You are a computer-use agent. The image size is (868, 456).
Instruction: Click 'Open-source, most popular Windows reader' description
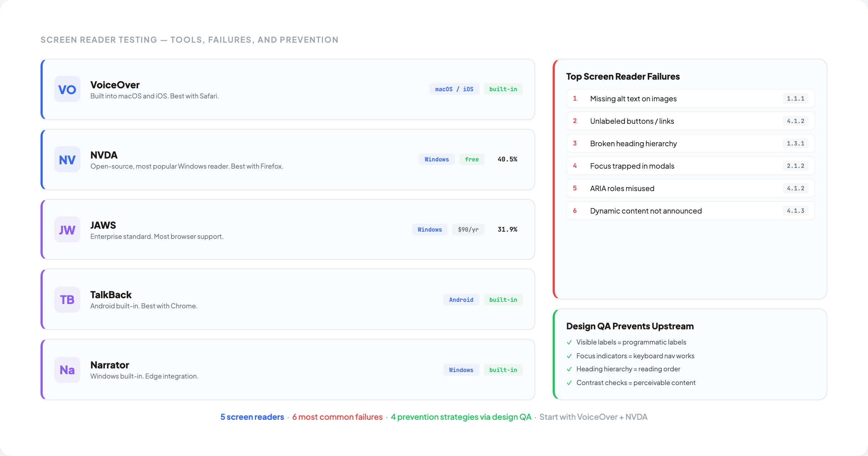[187, 166]
